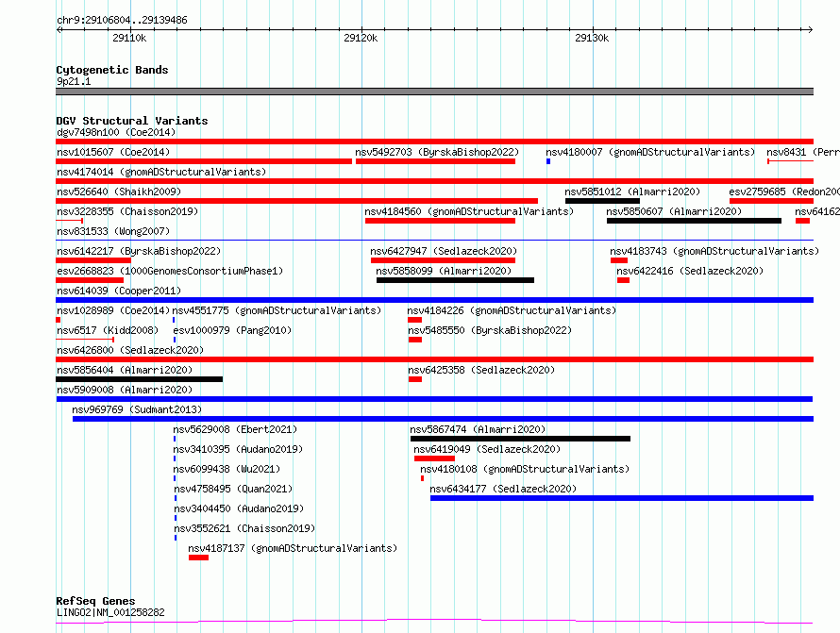840x633 pixels.
Task: Open nsv831533 (Wong2007) label
Action: pyautogui.click(x=113, y=231)
